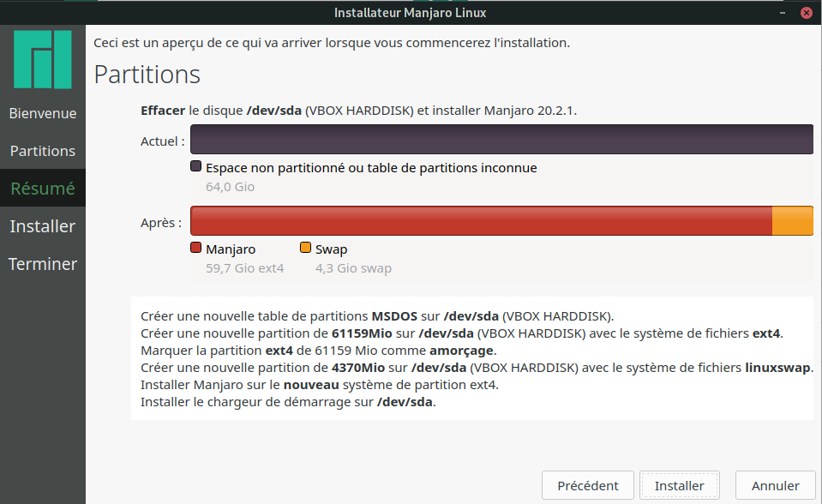This screenshot has width=822, height=504.
Task: Select the Bienvenue step in sidebar
Action: click(43, 113)
